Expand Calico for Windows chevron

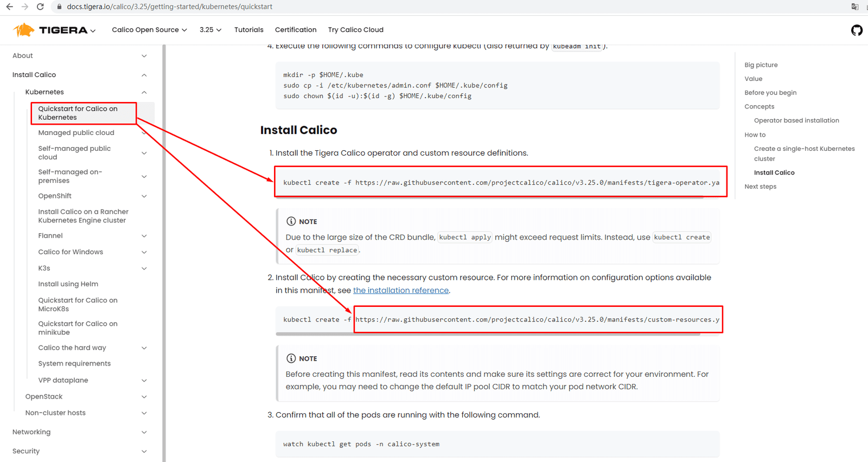(144, 252)
